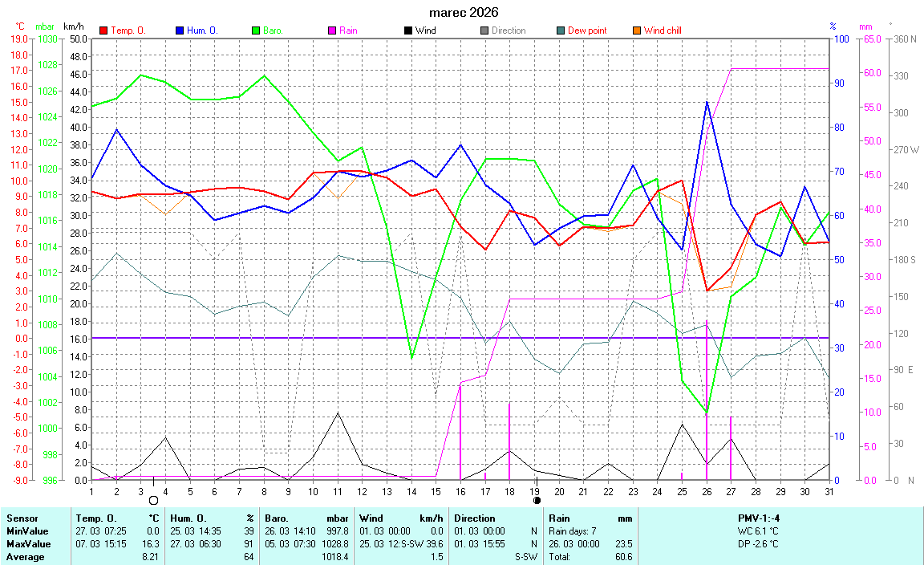Image resolution: width=924 pixels, height=565 pixels.
Task: Toggle the Wind chill legend label
Action: point(663,30)
